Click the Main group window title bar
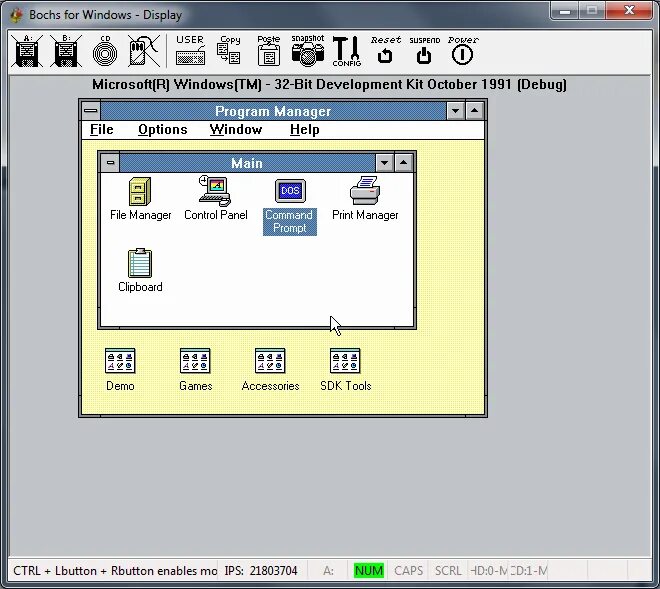 [247, 163]
